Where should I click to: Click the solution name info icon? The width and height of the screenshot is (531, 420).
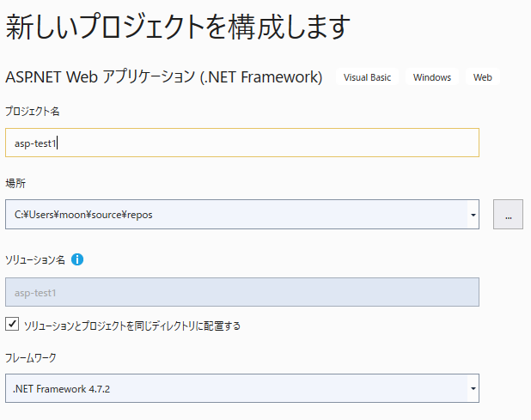[77, 259]
